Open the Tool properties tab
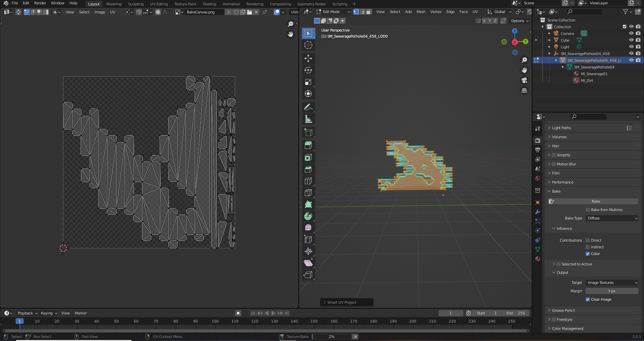Image resolution: width=644 pixels, height=341 pixels. 538,129
